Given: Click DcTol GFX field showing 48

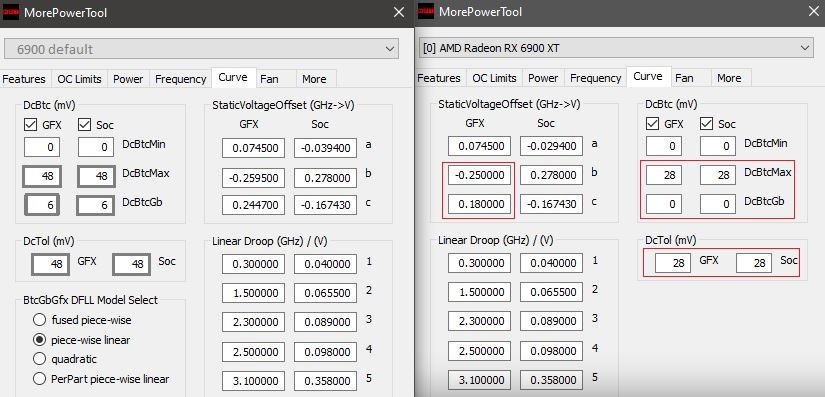Looking at the screenshot, I should (50, 264).
